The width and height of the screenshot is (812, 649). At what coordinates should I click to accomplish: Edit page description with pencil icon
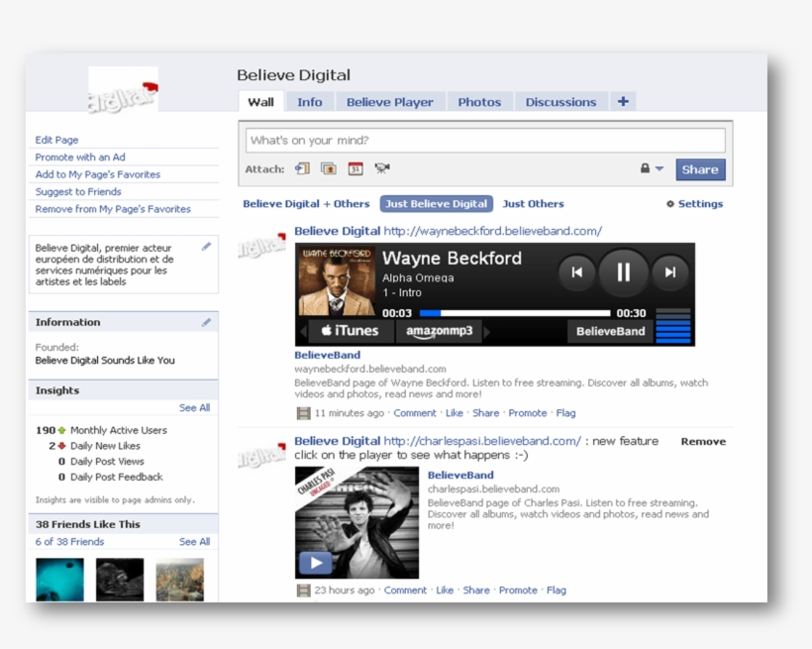pos(206,247)
